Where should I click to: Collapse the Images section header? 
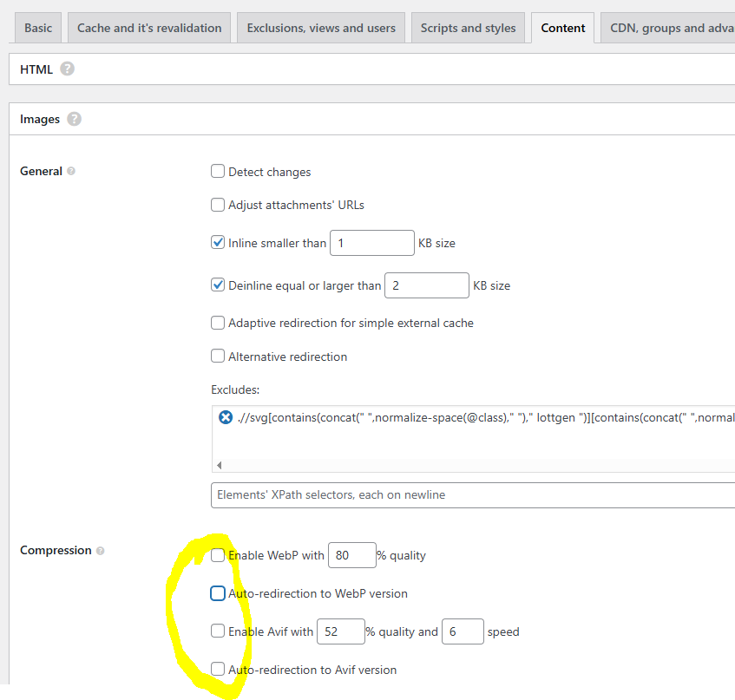click(x=40, y=120)
